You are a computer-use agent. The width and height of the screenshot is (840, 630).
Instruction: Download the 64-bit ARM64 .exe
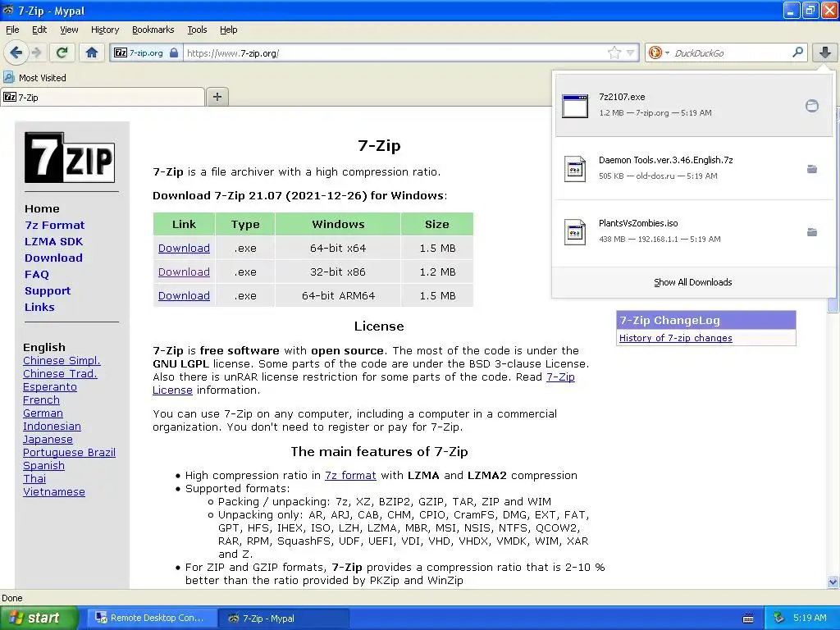coord(184,295)
